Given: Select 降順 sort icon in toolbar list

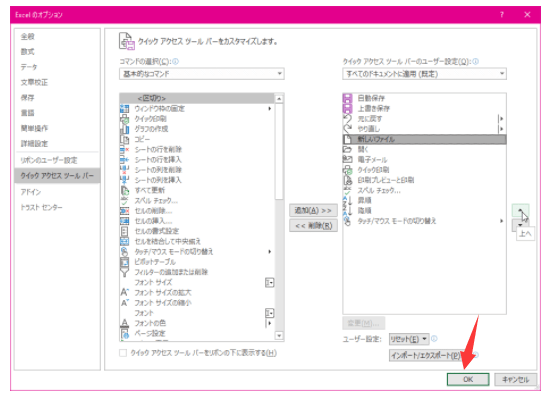Looking at the screenshot, I should pyautogui.click(x=347, y=211).
